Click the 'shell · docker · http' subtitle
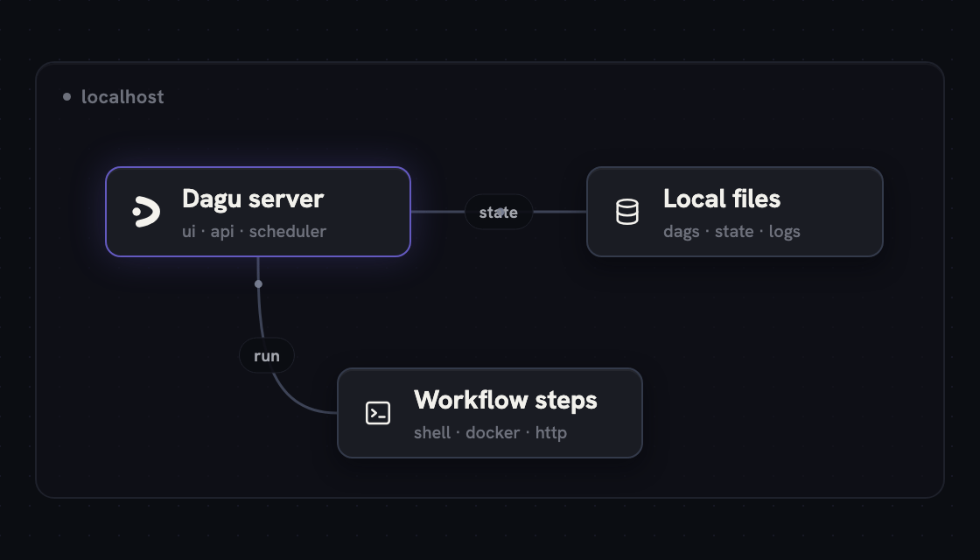Image resolution: width=980 pixels, height=560 pixels. [490, 432]
